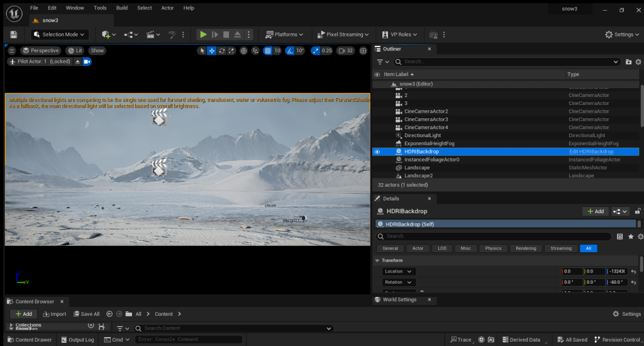Open the Build menu

point(122,8)
